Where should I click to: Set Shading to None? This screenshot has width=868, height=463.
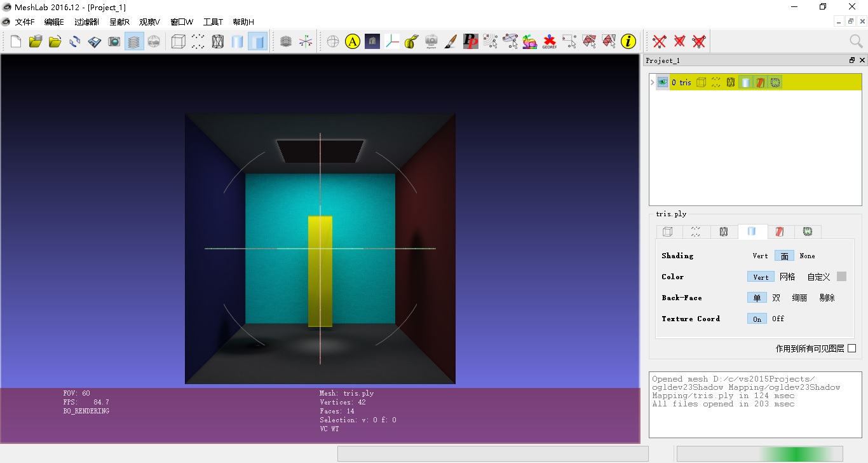coord(807,256)
